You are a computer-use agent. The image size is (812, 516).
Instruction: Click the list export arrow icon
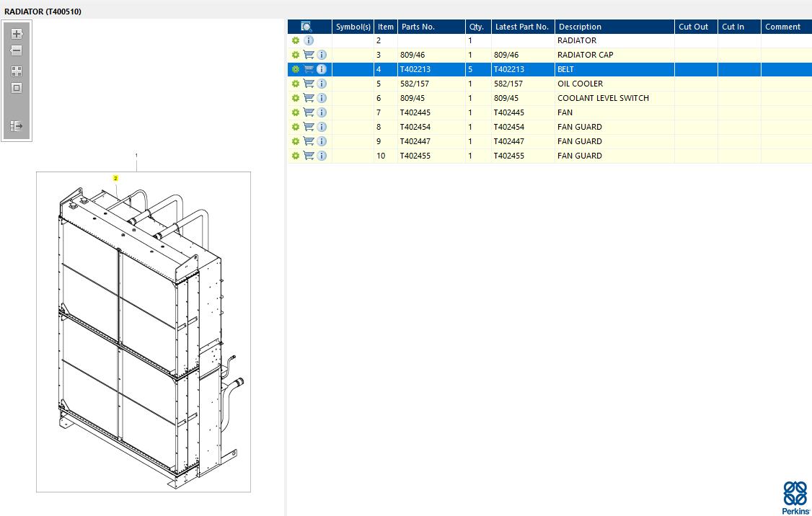pyautogui.click(x=17, y=126)
